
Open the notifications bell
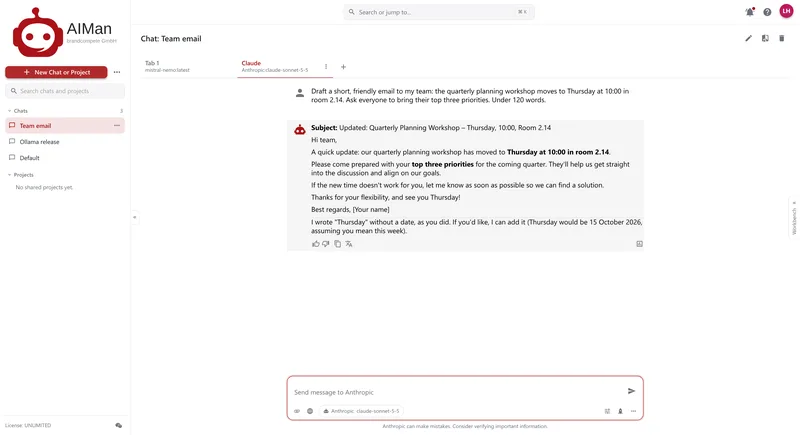coord(749,12)
